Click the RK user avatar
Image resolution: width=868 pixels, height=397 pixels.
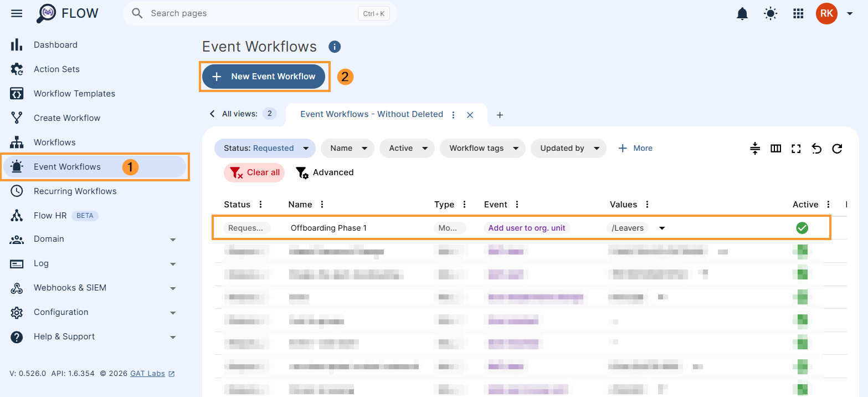(826, 13)
